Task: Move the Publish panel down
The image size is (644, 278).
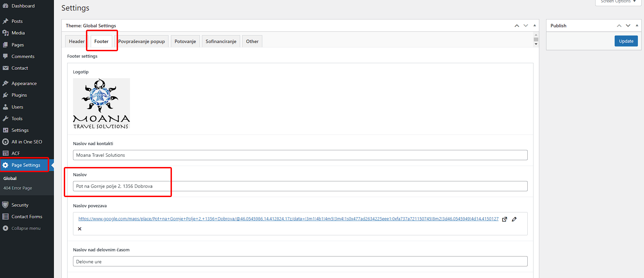Action: coord(628,26)
